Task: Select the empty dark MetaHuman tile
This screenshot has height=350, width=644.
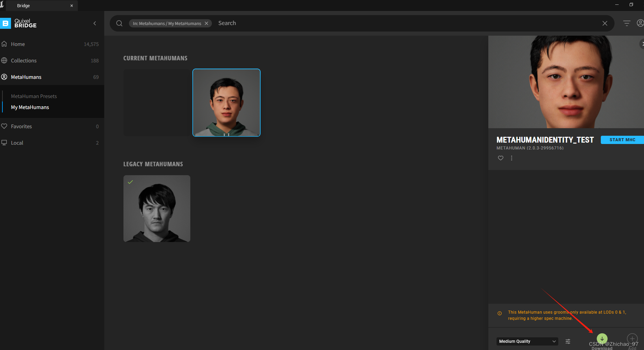Action: tap(157, 102)
